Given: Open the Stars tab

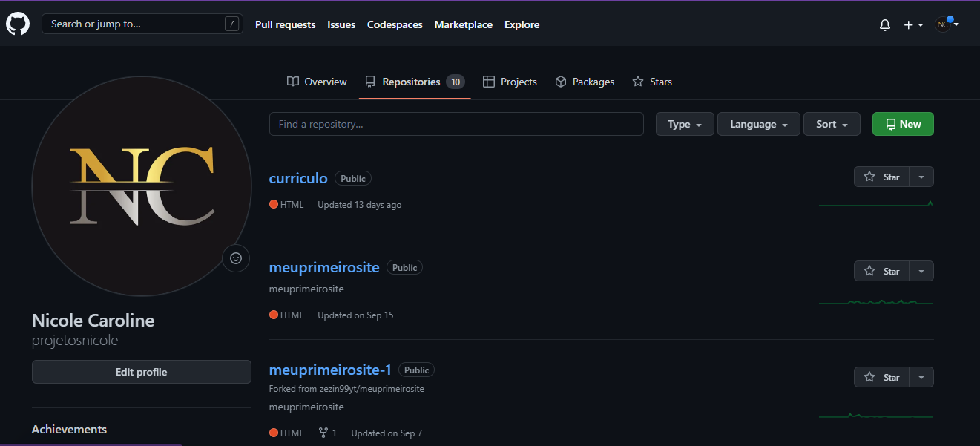Looking at the screenshot, I should click(652, 82).
